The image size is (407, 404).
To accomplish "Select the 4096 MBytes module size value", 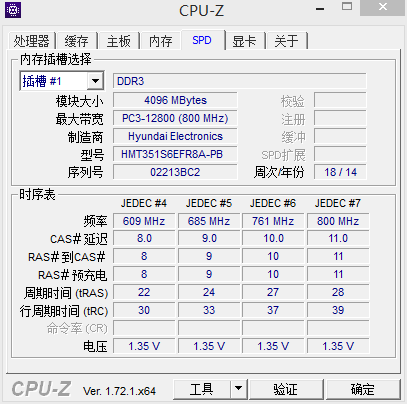I will [x=175, y=100].
